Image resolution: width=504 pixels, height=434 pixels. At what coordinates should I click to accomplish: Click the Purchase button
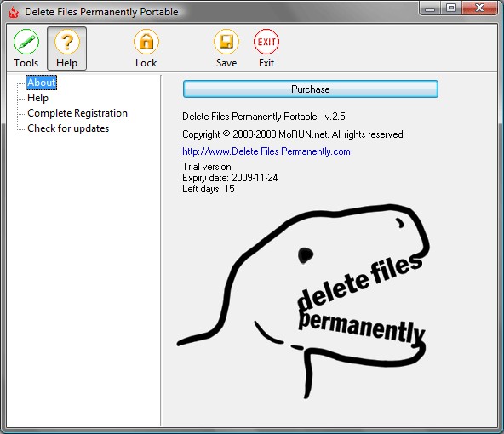pos(311,89)
